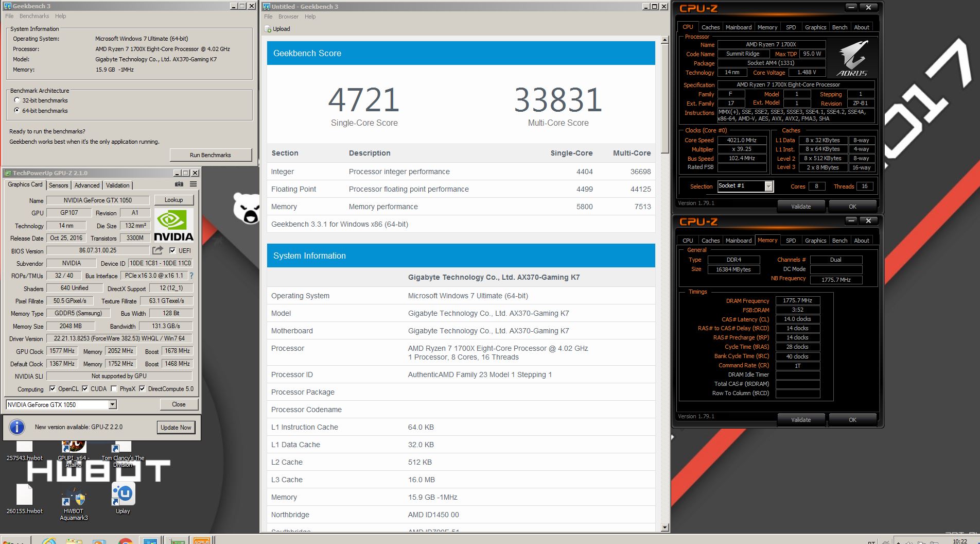Click OK in lower CPU-Z Memory window

852,420
